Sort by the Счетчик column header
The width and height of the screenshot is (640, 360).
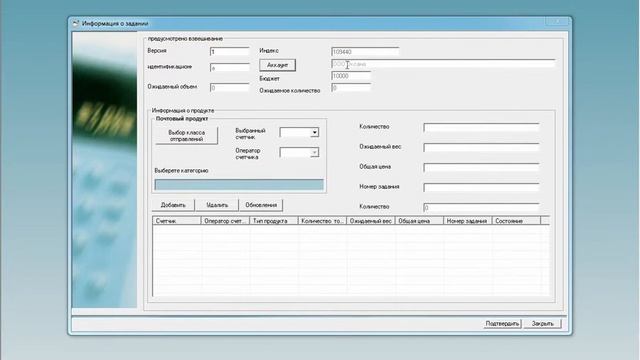point(177,221)
